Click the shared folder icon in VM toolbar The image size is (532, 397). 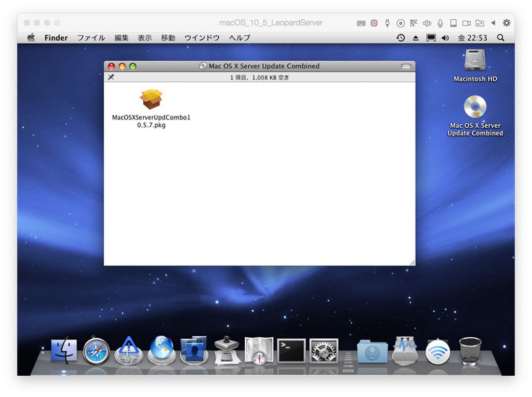click(480, 23)
